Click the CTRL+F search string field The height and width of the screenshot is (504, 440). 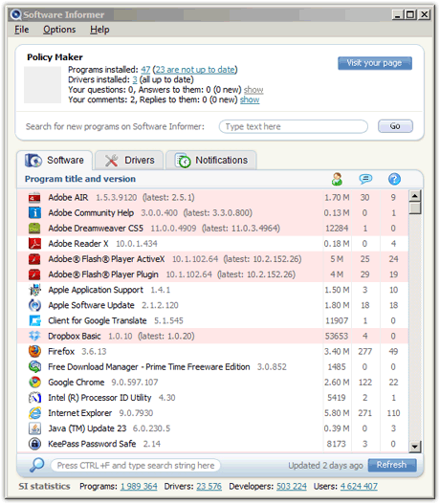136,465
